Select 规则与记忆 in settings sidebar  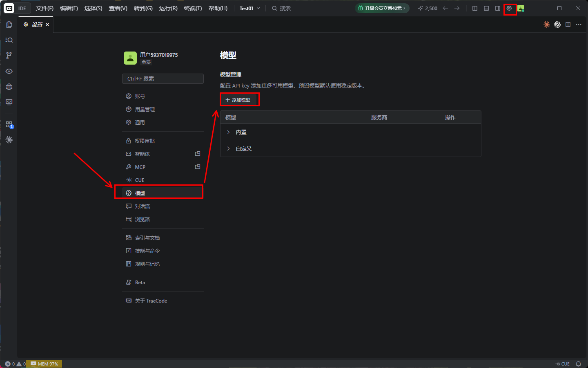pos(163,264)
